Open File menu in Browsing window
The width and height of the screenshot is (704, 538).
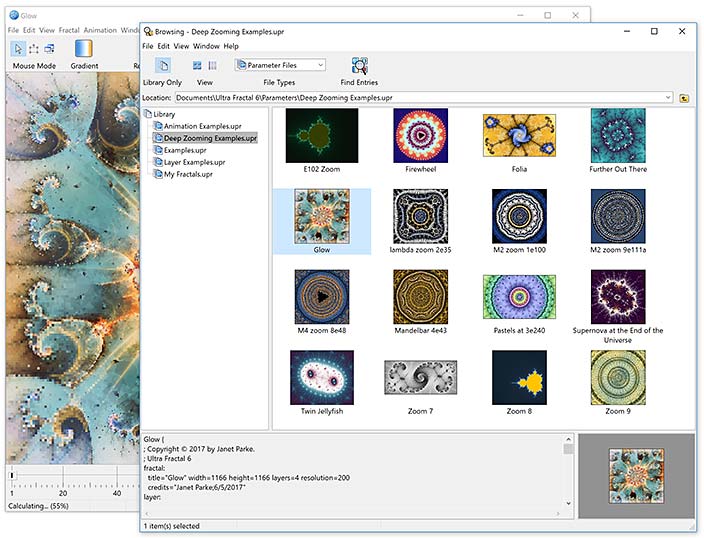pos(148,46)
